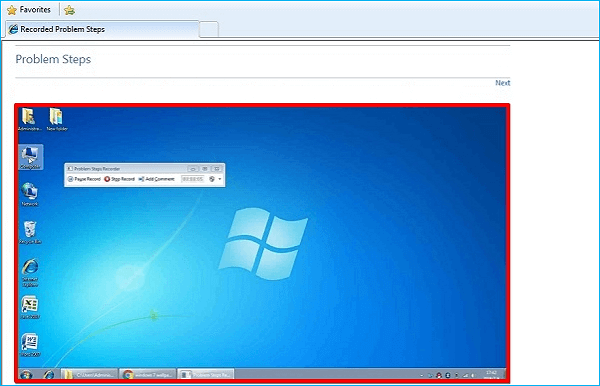Viewport: 600px width, 386px height.
Task: Click the Computer desktop icon in screenshot
Action: pos(31,157)
